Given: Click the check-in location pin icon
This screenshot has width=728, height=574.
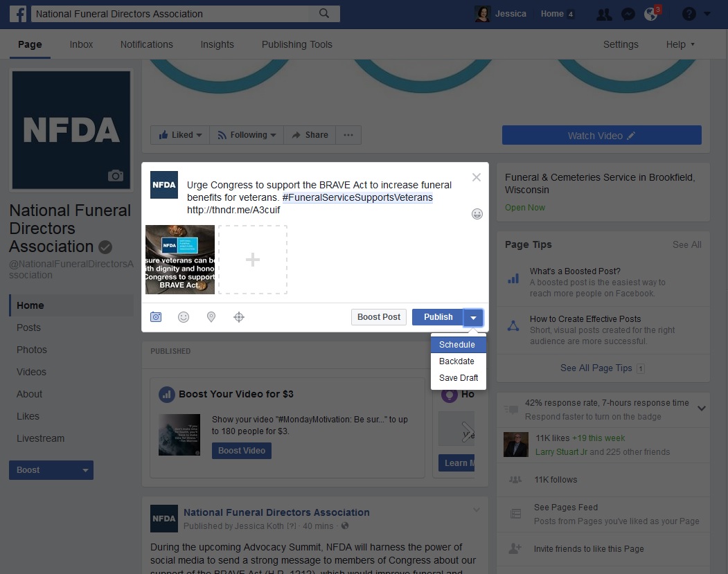Looking at the screenshot, I should (211, 317).
